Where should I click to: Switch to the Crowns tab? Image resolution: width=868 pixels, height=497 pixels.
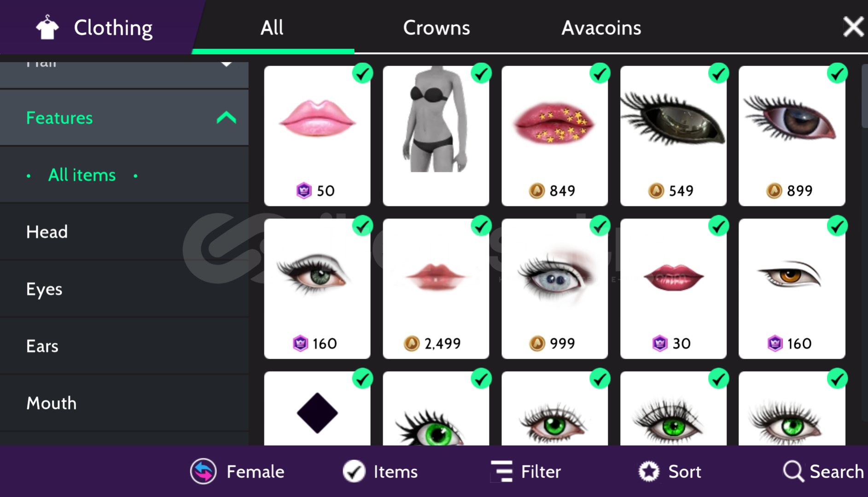click(x=437, y=28)
